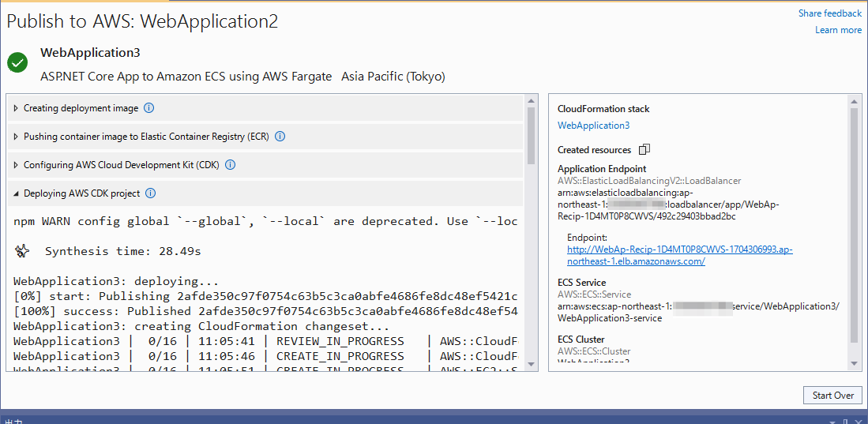868x424 pixels.
Task: Click the 'Application Endpoint' heading
Action: tap(602, 169)
